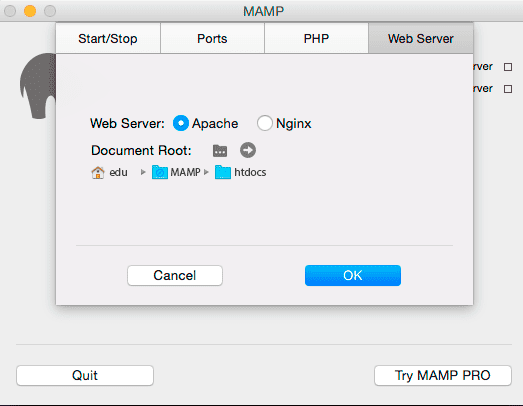Confirm settings with the OK button
Image resolution: width=523 pixels, height=406 pixels.
(353, 276)
